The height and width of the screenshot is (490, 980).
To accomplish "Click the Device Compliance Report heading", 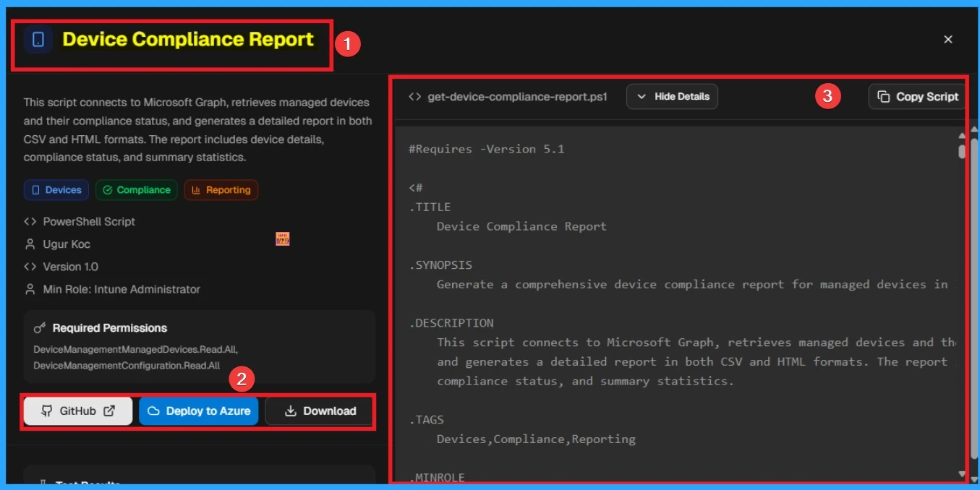I will [x=188, y=40].
